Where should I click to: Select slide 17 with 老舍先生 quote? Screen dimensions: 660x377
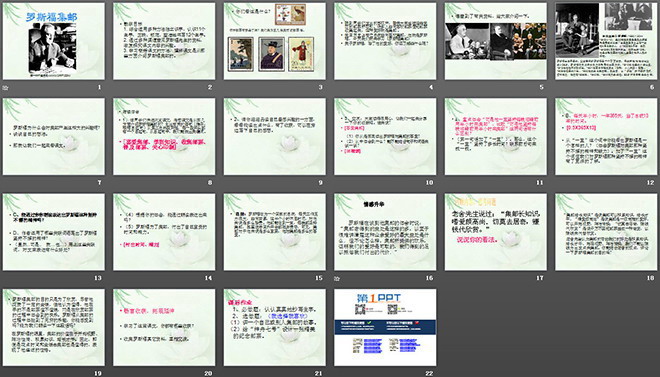(x=495, y=232)
